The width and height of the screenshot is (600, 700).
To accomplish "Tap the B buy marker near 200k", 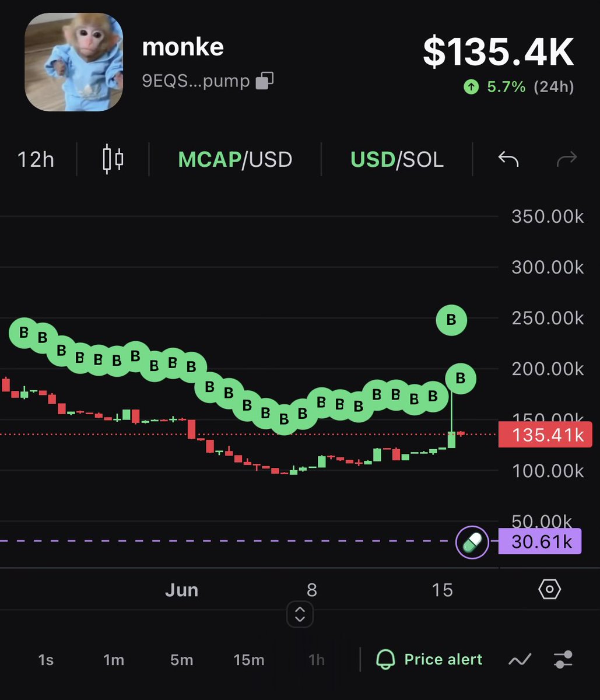I will [x=461, y=379].
